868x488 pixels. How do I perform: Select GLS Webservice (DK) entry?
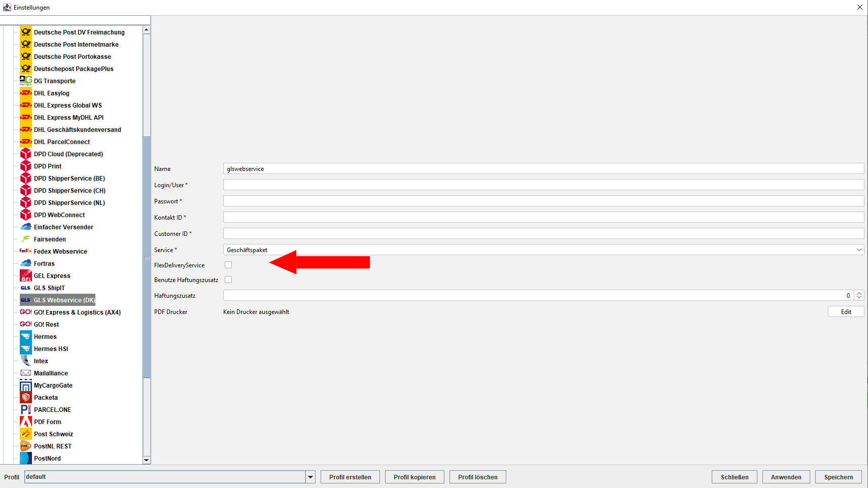64,300
